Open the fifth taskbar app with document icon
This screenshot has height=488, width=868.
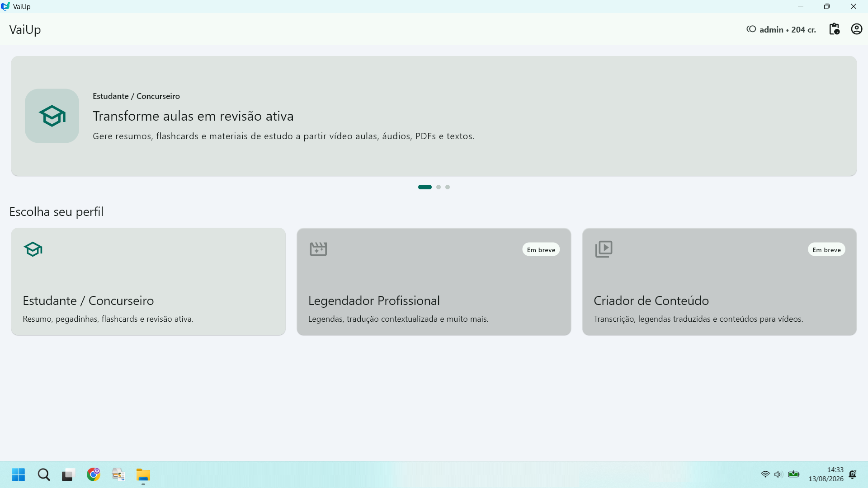click(x=118, y=474)
